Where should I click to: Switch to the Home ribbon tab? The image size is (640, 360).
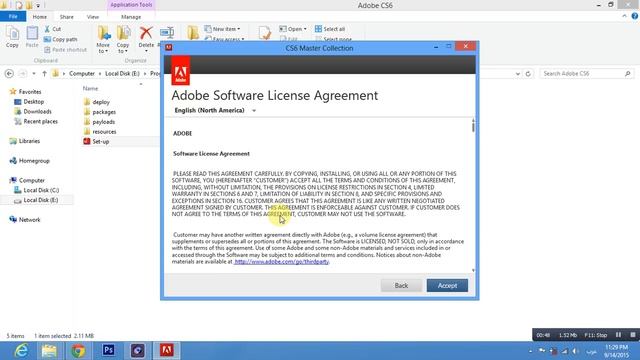(x=40, y=17)
